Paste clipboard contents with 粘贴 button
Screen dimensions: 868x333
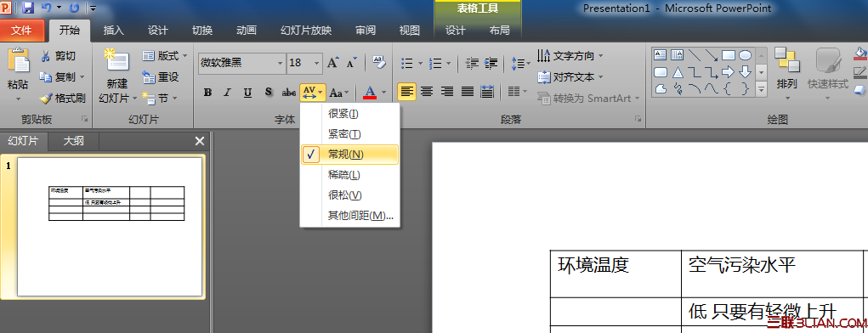coord(18,74)
